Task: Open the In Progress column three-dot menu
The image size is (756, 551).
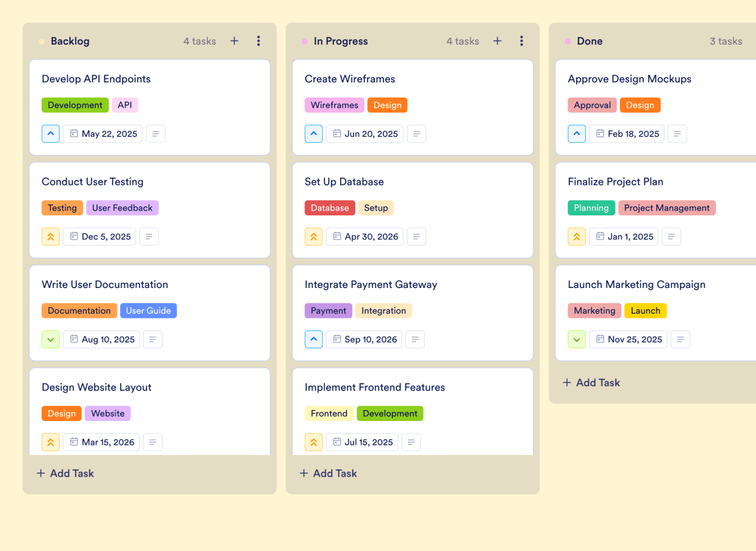Action: 521,41
